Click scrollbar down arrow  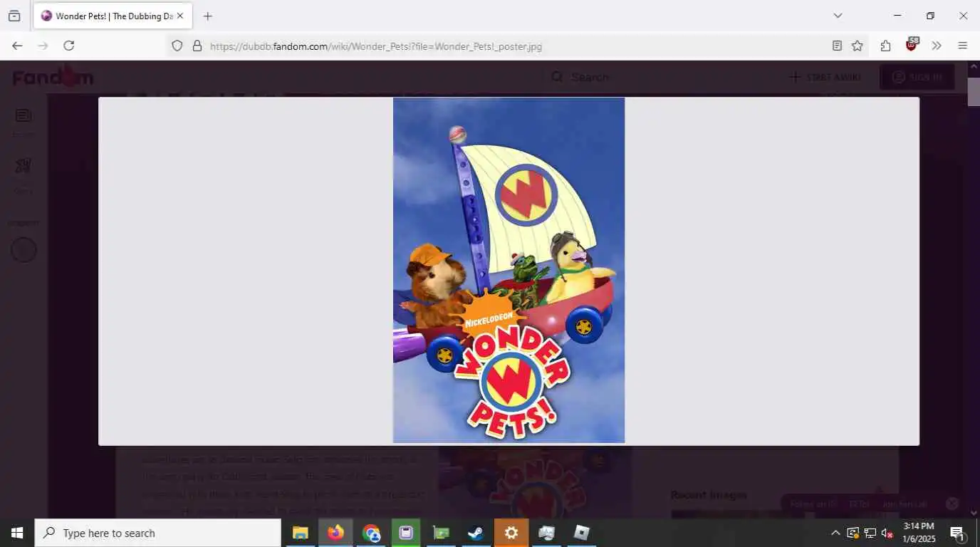(x=974, y=512)
